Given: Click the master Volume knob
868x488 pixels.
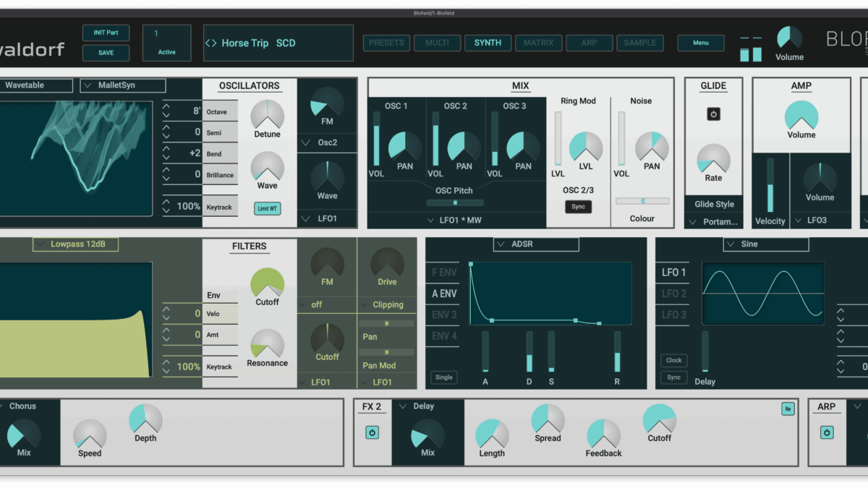Looking at the screenshot, I should [789, 38].
